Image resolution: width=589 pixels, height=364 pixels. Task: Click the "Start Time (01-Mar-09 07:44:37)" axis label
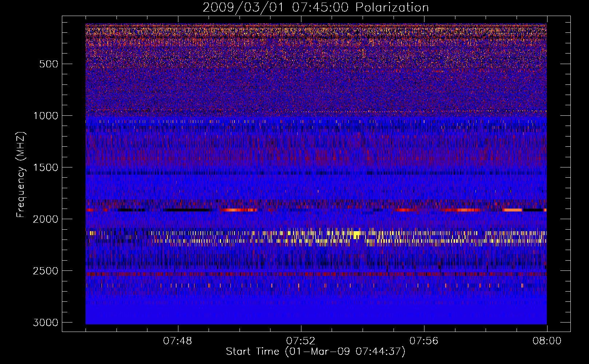point(316,352)
